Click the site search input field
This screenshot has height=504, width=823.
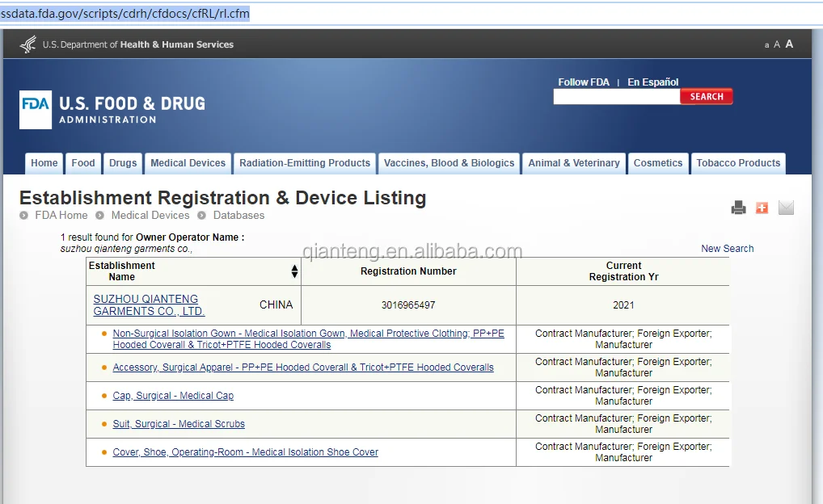coord(617,96)
